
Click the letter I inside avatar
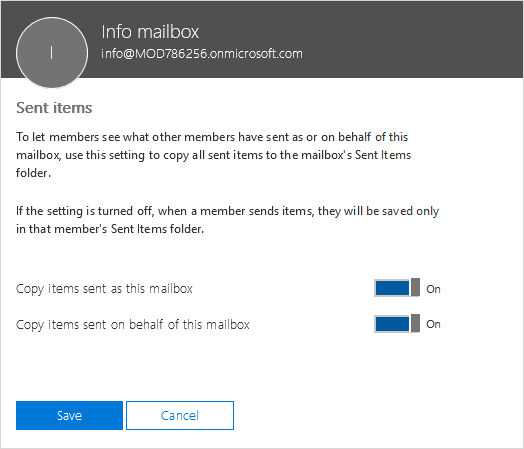[51, 53]
